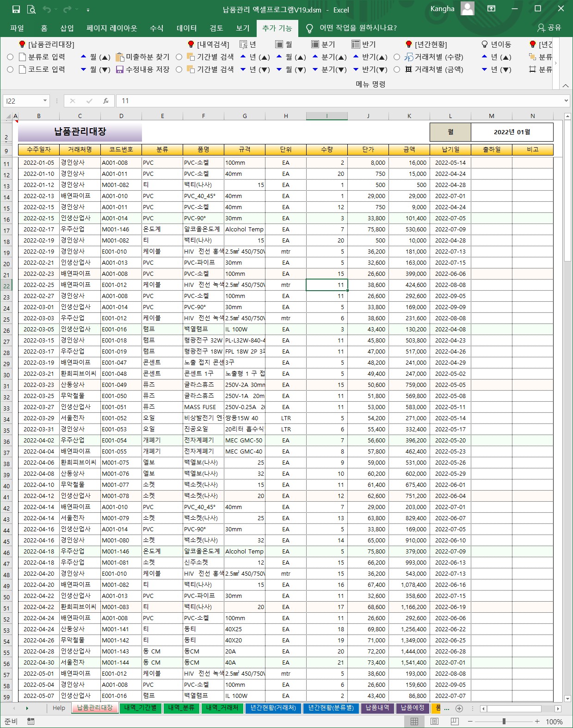
Task: Click the 월 button above the table
Action: tap(450, 132)
